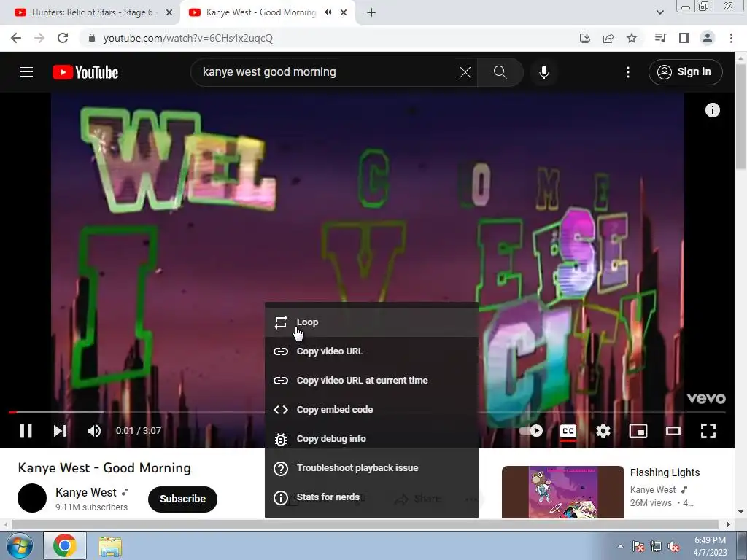This screenshot has height=560, width=747.
Task: Open the Chrome profile icon
Action: click(x=708, y=38)
